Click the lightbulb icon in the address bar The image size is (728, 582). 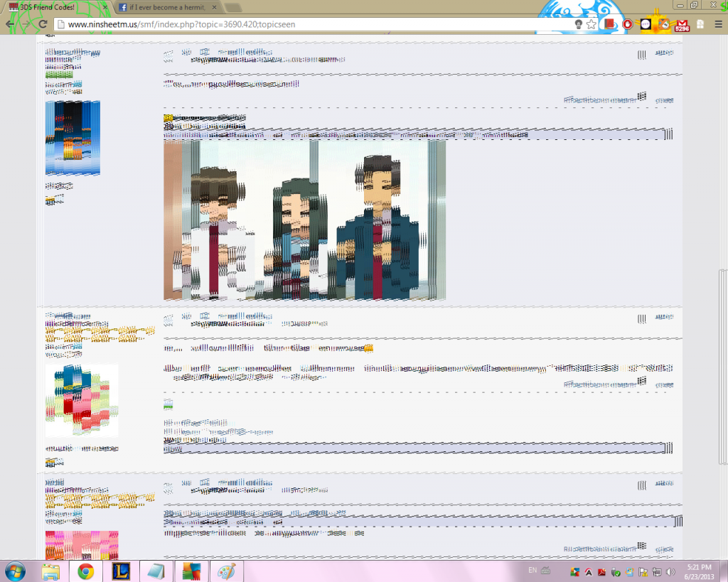click(x=579, y=24)
